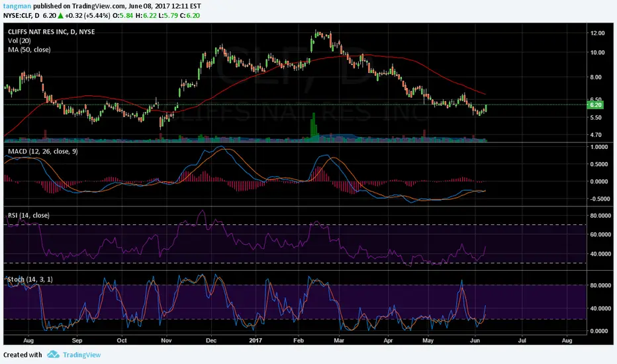The width and height of the screenshot is (617, 364).
Task: Click the NYSE:CLF, D symbol in header
Action: [21, 15]
